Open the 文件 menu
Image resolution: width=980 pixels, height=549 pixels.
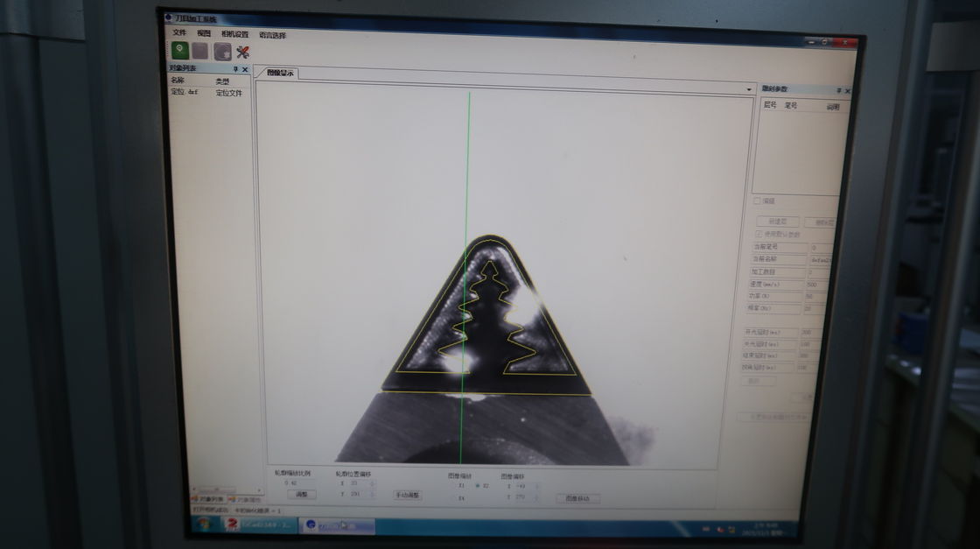[179, 32]
